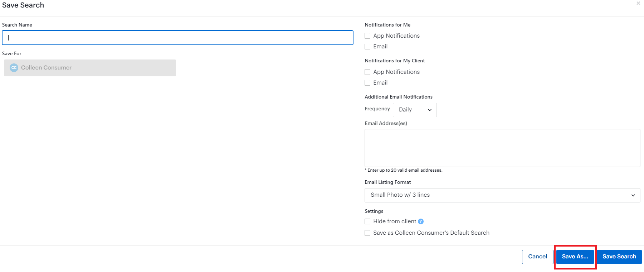
Task: Click the 'Settings' heading text
Action: point(374,211)
